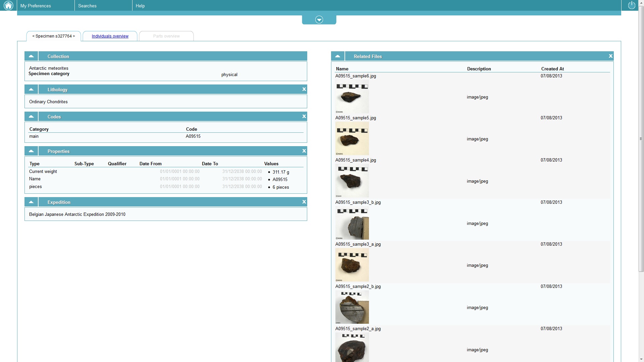Open the Help menu

[x=140, y=6]
